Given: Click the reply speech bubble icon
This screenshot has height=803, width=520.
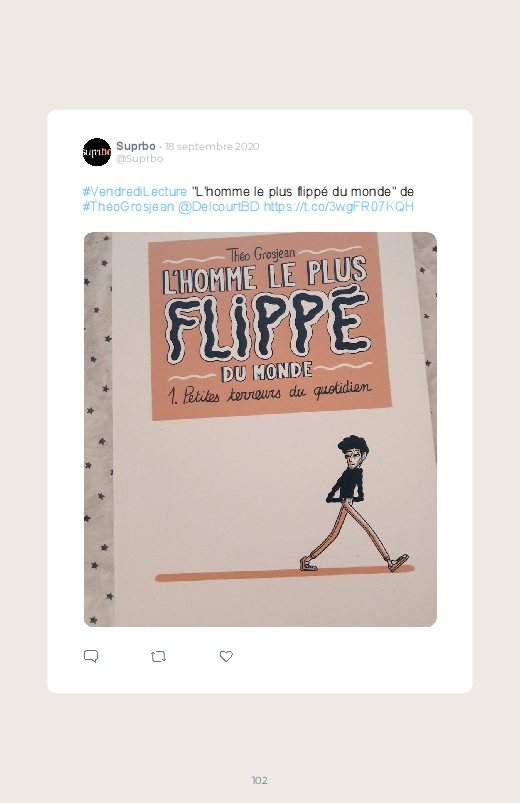Looking at the screenshot, I should coord(91,656).
